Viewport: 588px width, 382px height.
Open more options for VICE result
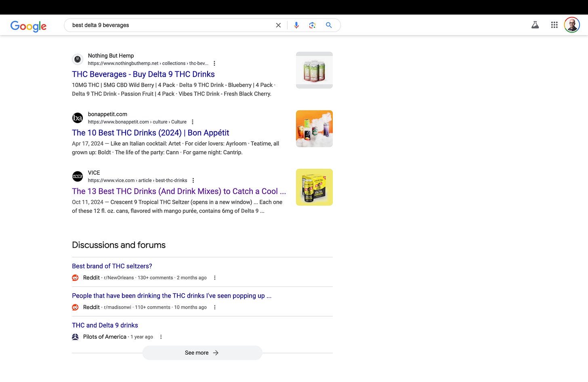[x=193, y=180]
